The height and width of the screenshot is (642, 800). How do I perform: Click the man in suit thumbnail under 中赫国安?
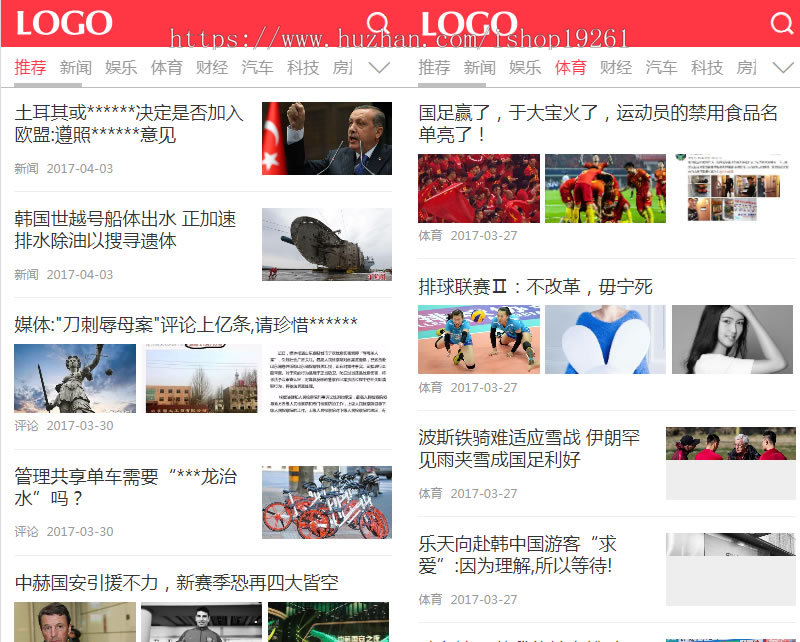75,622
